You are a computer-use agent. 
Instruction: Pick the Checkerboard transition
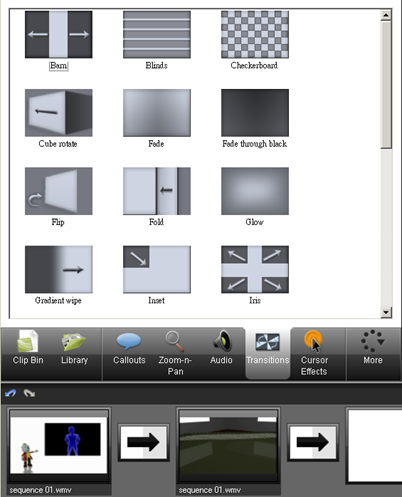[x=255, y=34]
